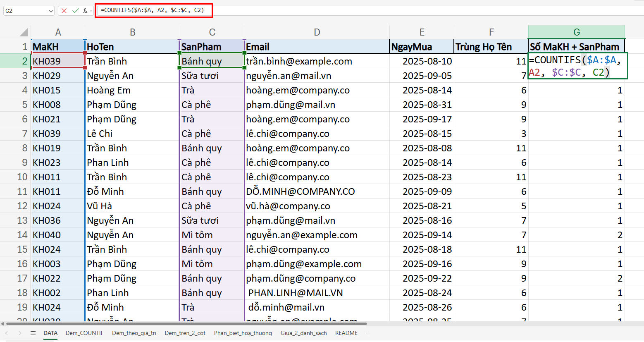Click the cell containing KH036

tap(58, 220)
